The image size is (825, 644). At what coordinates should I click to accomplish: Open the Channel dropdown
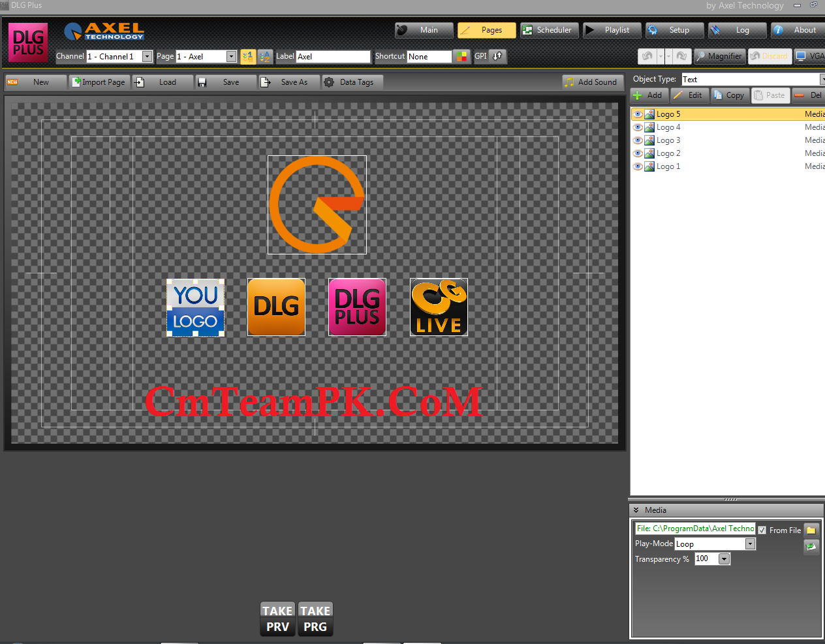pyautogui.click(x=147, y=57)
